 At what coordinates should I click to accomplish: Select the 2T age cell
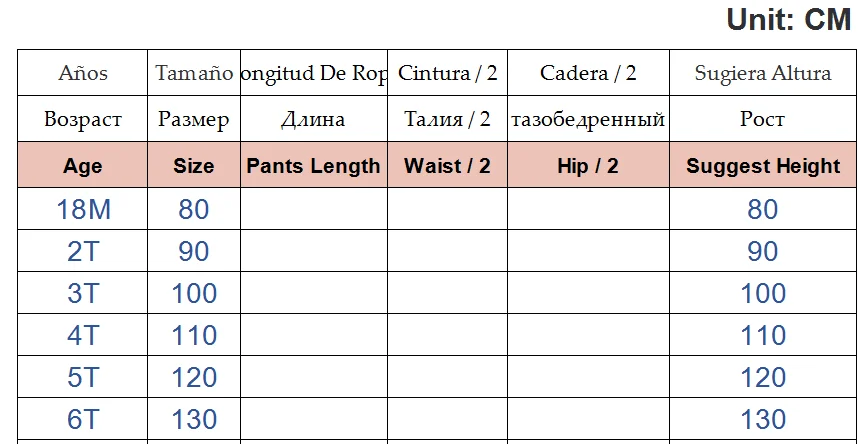83,251
